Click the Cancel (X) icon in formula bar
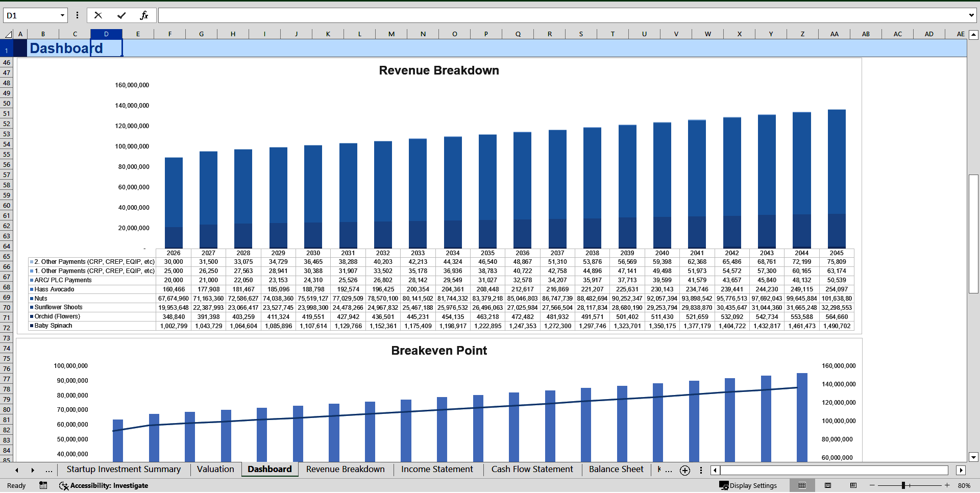Screen dimensions: 980x493 point(98,15)
